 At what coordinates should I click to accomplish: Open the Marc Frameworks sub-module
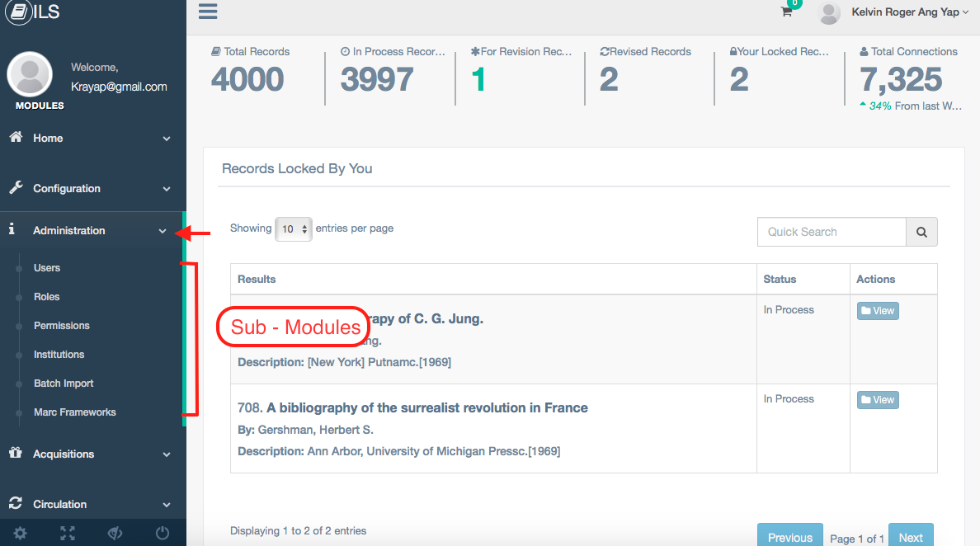(75, 412)
